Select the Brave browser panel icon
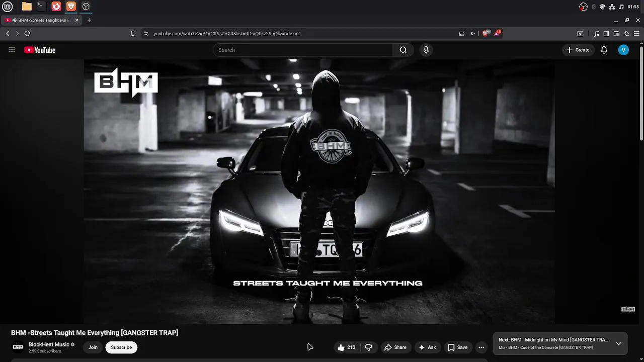This screenshot has height=362, width=644. pos(71,7)
